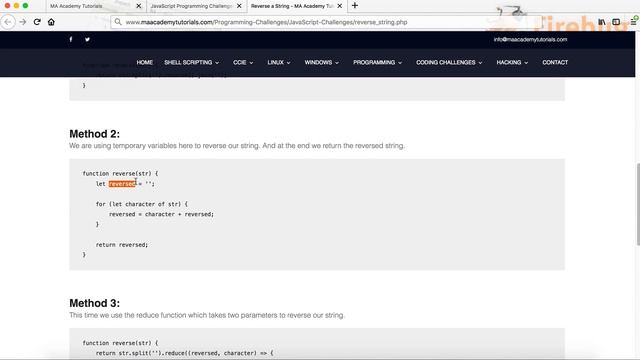The image size is (640, 360).
Task: Focus the URL address bar
Action: 327,22
